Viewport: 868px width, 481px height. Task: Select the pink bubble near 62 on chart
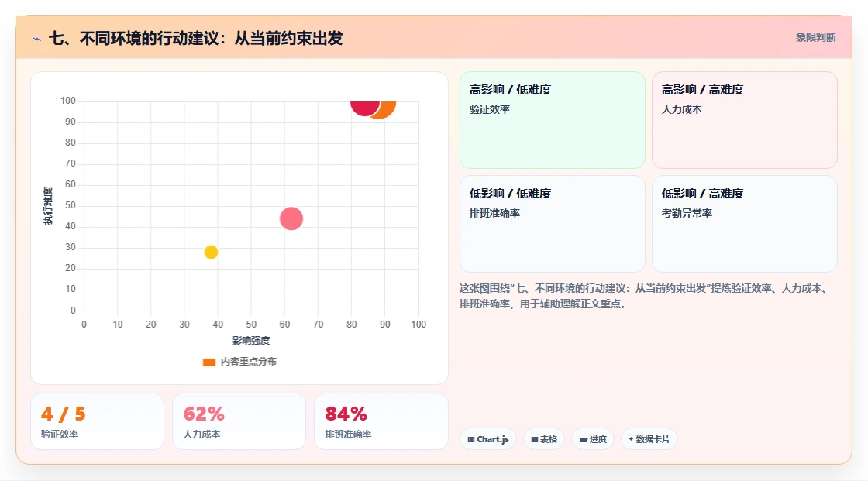point(291,218)
